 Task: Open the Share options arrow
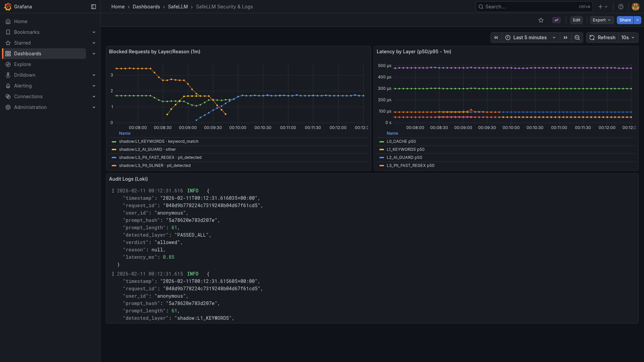tap(637, 20)
